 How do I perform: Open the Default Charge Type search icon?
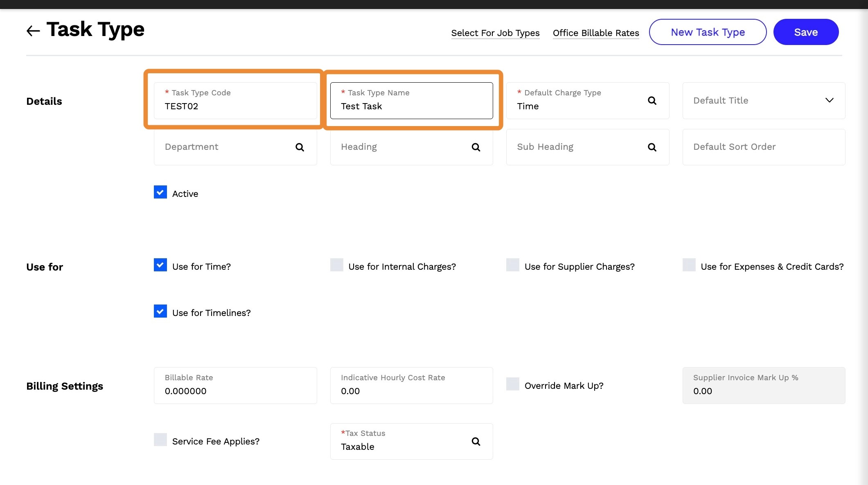(652, 101)
